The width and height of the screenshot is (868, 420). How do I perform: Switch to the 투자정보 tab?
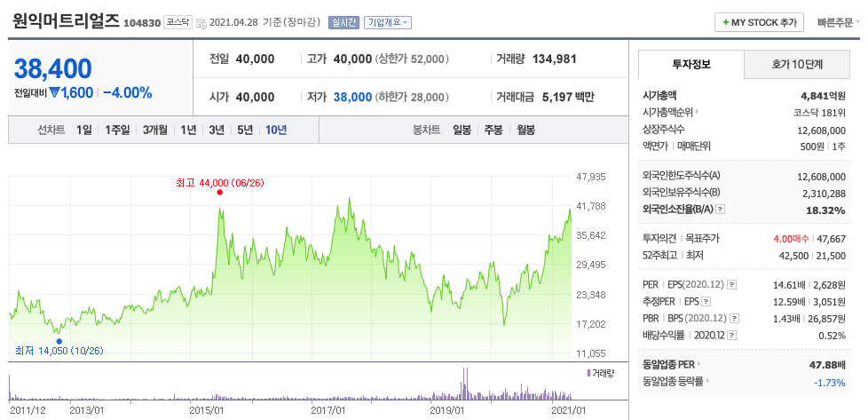pyautogui.click(x=691, y=64)
